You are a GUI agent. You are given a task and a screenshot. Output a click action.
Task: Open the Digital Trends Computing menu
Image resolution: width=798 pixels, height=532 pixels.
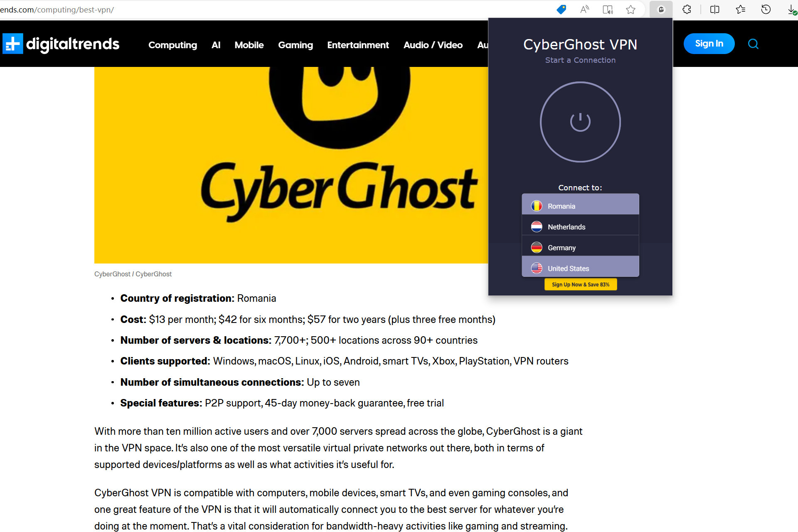click(x=173, y=45)
